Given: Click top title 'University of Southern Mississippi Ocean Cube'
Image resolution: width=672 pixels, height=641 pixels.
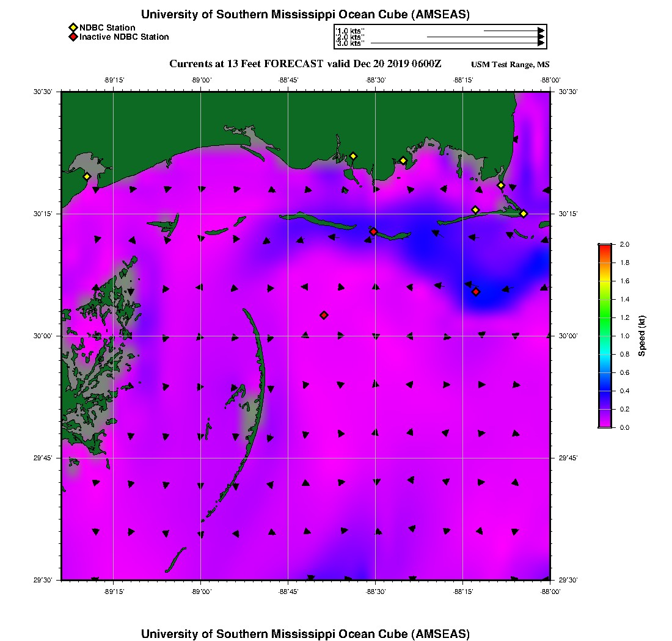Looking at the screenshot, I should [305, 15].
